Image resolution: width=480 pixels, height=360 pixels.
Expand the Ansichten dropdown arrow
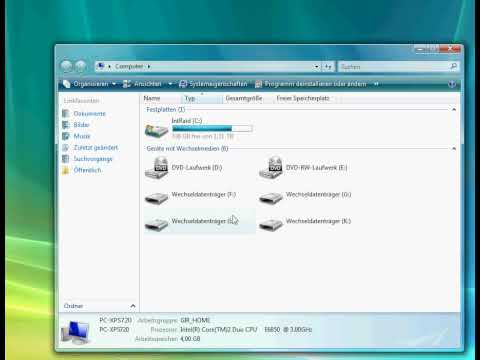click(170, 84)
